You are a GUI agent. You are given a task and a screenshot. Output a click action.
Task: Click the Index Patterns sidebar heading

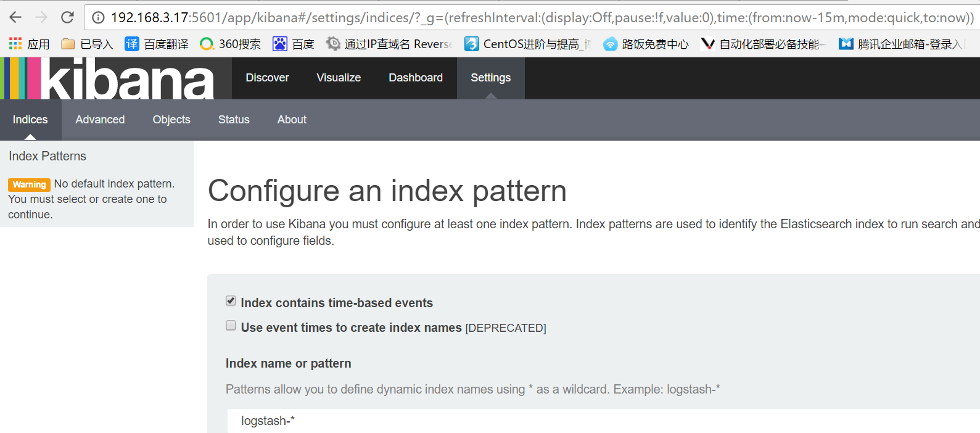47,156
